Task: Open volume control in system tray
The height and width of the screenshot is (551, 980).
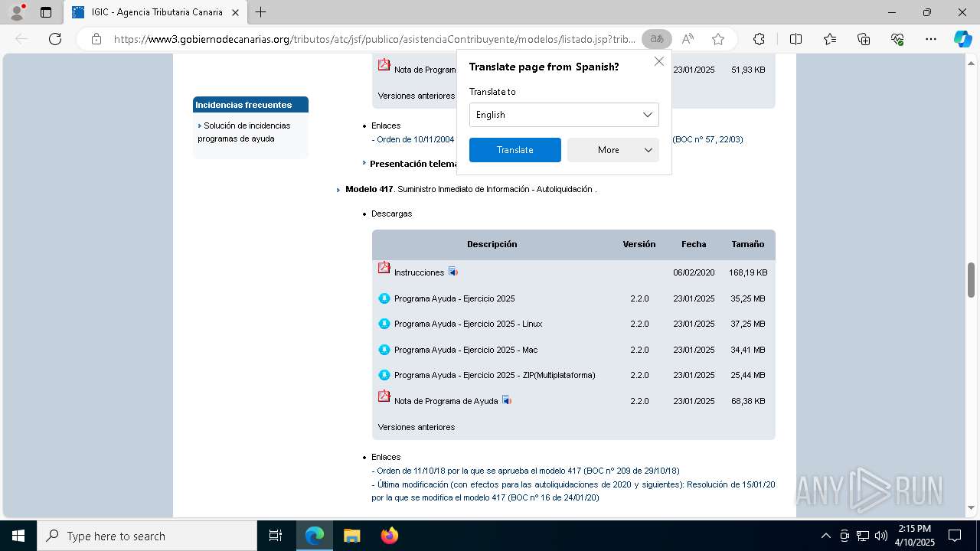Action: click(x=880, y=536)
